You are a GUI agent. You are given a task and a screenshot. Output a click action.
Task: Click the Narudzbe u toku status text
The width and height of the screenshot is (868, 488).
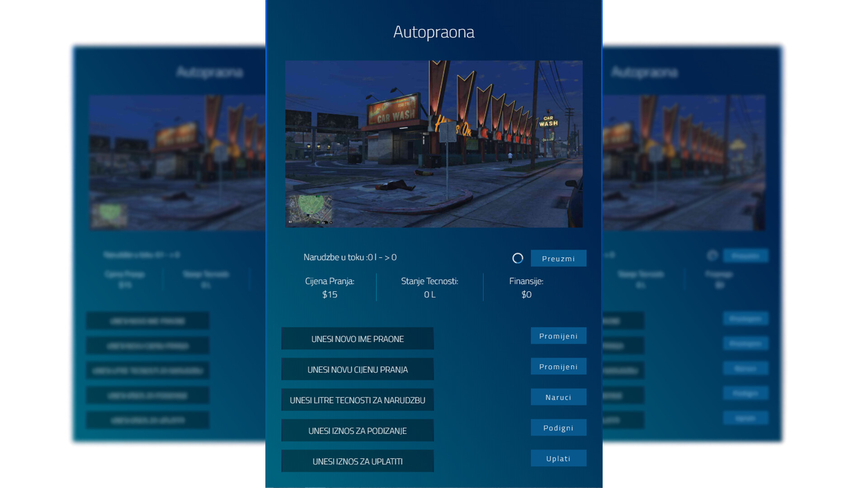click(x=350, y=258)
